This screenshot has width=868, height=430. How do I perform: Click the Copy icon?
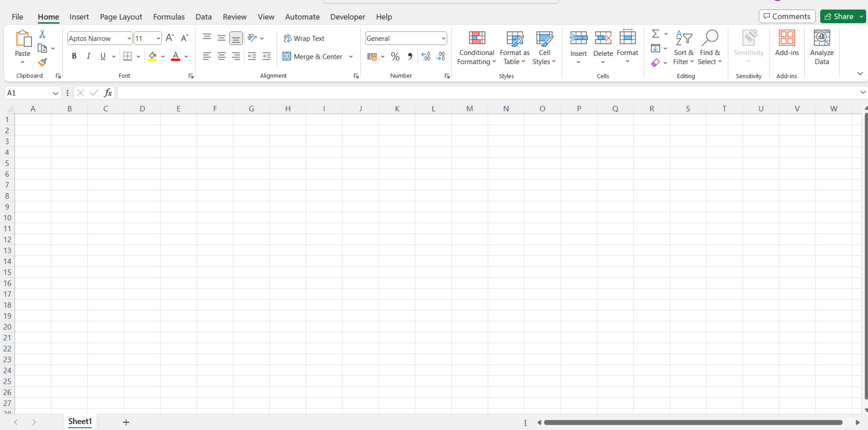click(x=42, y=48)
